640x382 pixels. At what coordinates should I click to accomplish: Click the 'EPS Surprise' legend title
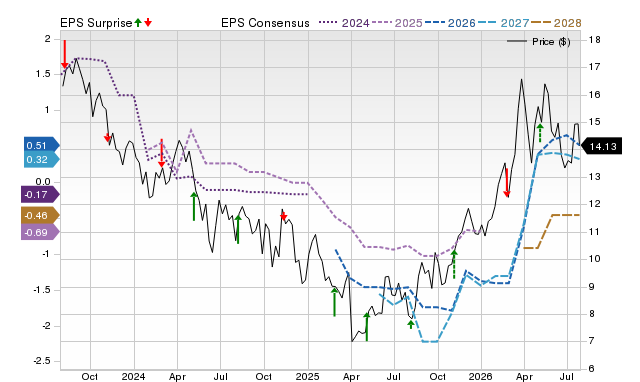tap(96, 23)
